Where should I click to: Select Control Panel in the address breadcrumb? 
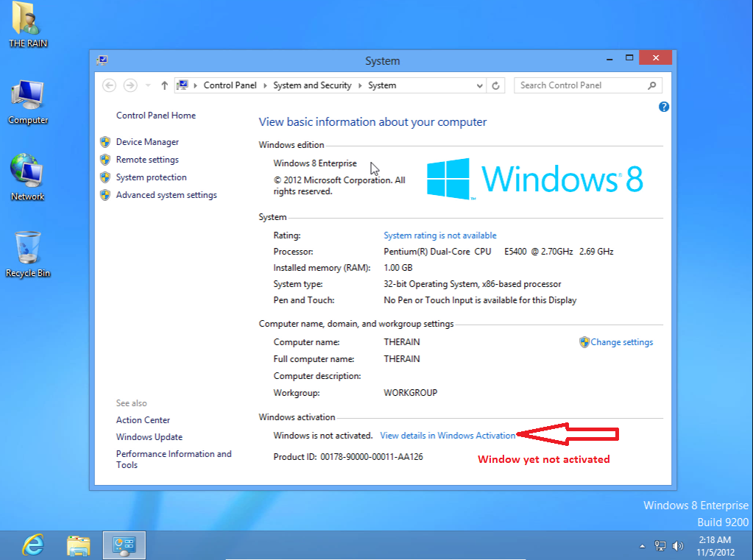[x=230, y=85]
